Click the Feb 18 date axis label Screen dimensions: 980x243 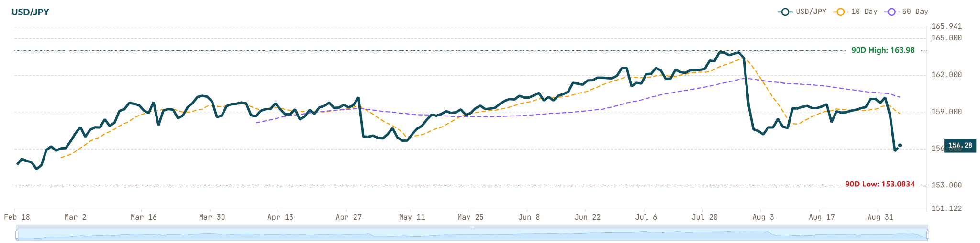pyautogui.click(x=17, y=217)
